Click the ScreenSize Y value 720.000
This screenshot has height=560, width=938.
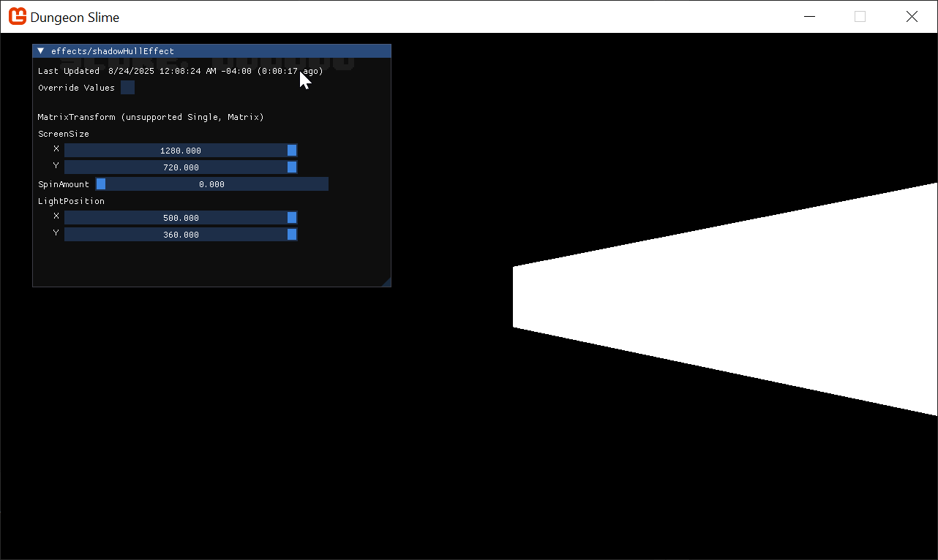click(x=180, y=167)
